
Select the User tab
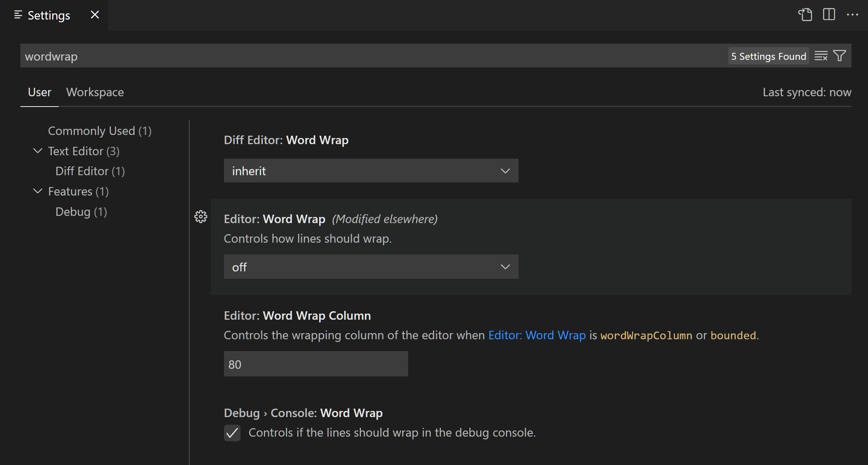[39, 92]
